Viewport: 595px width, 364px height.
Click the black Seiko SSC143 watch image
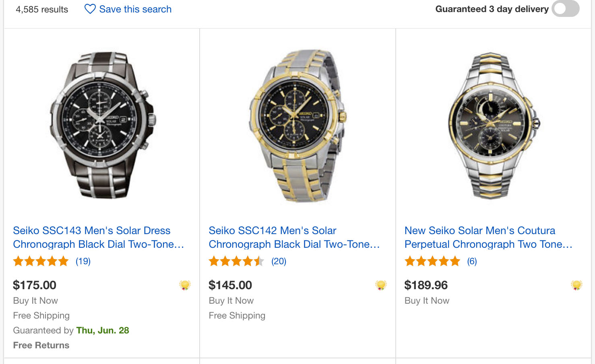(x=102, y=125)
